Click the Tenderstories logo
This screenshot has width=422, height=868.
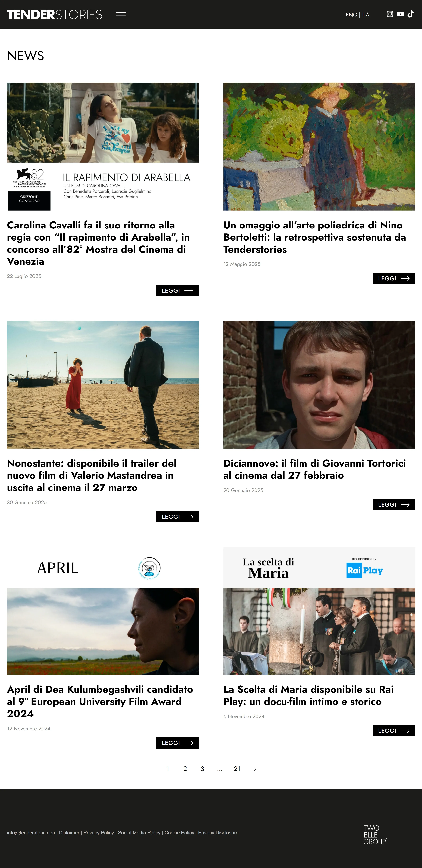(55, 15)
